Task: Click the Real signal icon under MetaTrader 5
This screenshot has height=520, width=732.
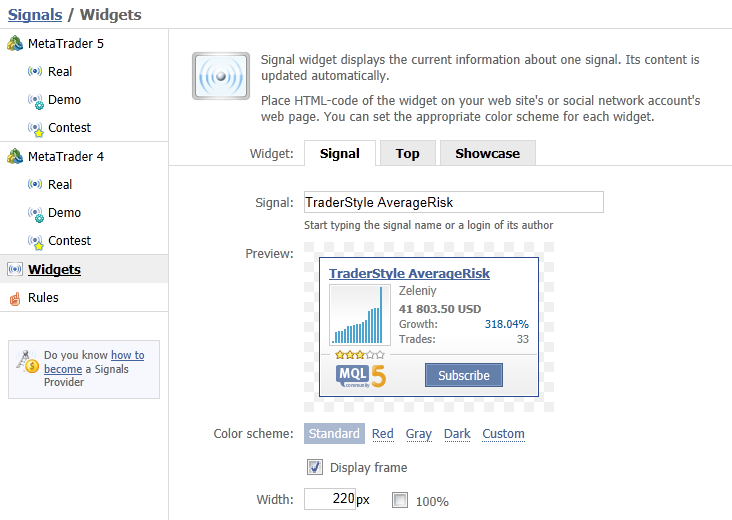Action: click(35, 71)
